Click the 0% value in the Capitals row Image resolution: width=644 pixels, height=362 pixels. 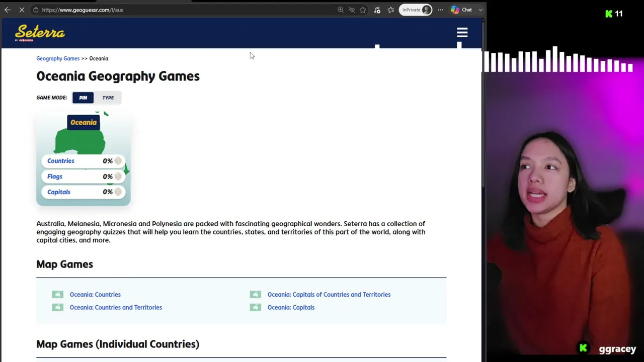click(108, 192)
